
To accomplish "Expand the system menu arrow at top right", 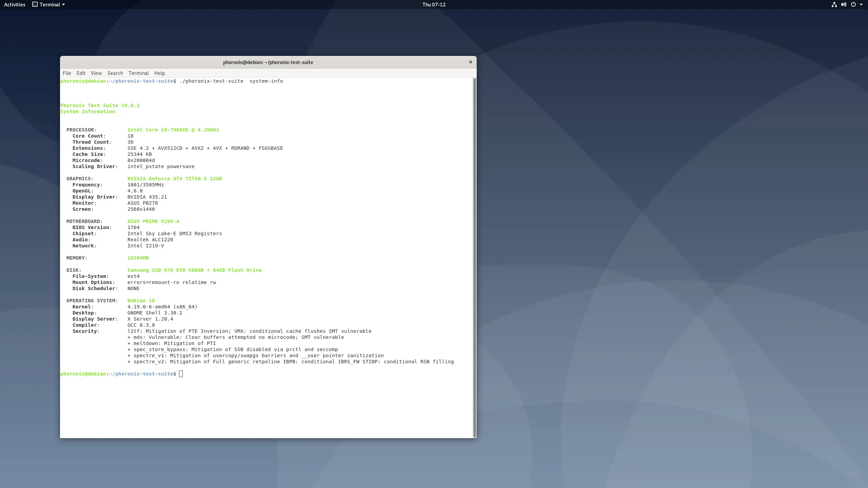I will (861, 5).
